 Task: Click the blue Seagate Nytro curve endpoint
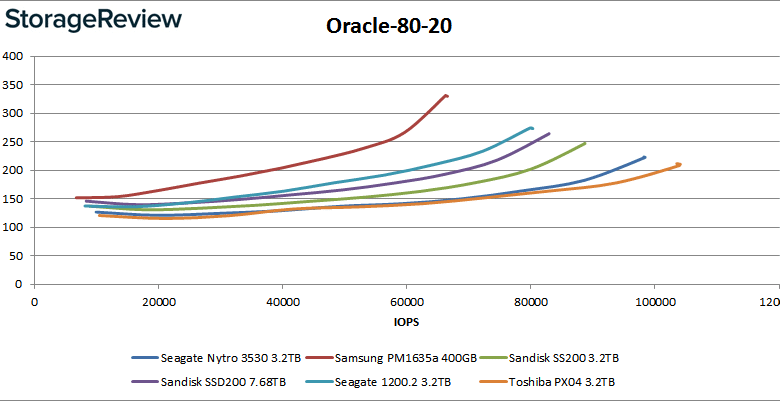coord(644,158)
